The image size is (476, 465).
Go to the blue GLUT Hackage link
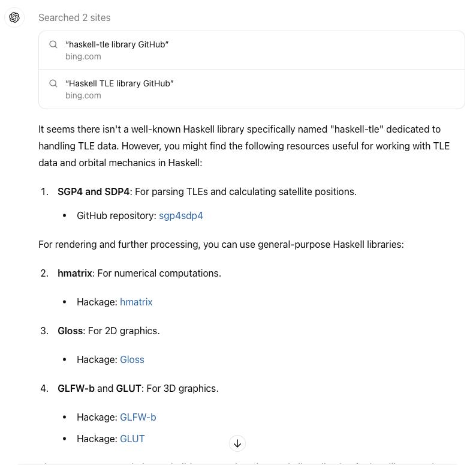[132, 439]
